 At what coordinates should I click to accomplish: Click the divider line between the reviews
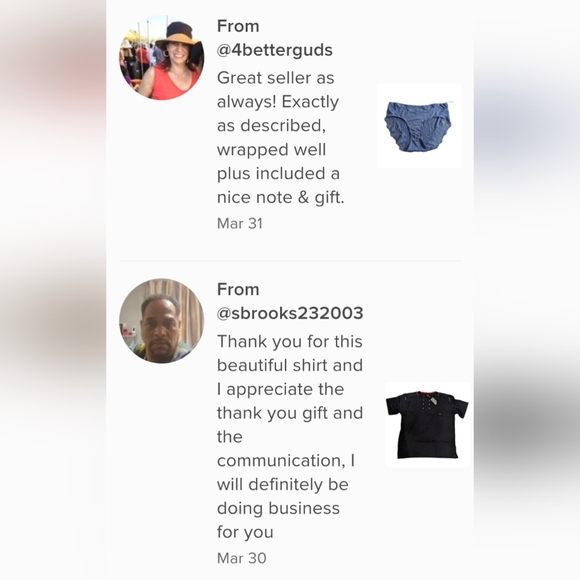pos(290,261)
